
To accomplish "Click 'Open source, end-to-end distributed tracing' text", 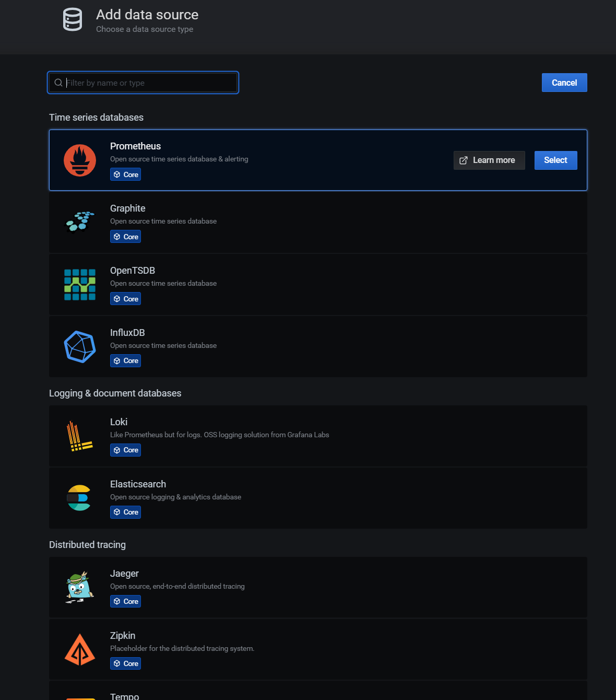I will point(177,587).
